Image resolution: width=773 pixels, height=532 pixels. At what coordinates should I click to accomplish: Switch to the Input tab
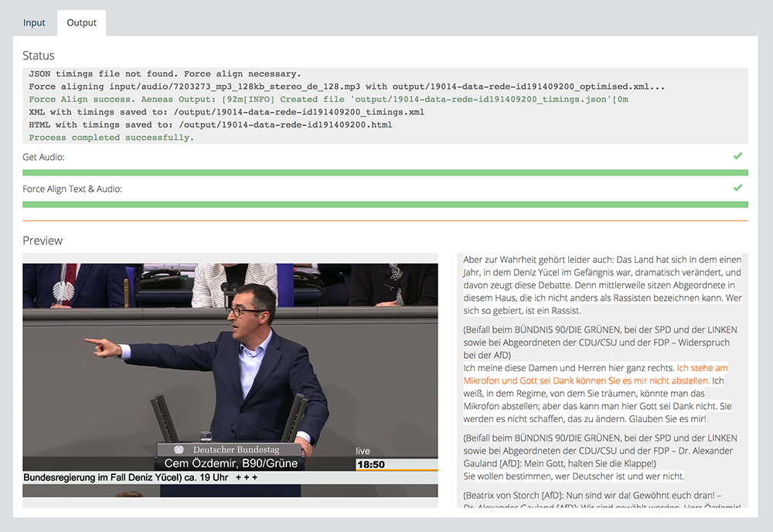[x=34, y=22]
